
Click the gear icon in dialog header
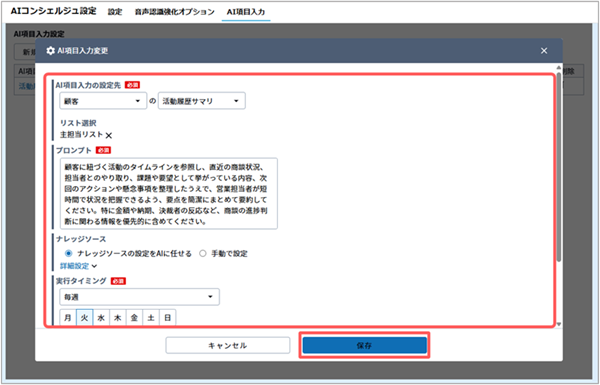[x=50, y=51]
